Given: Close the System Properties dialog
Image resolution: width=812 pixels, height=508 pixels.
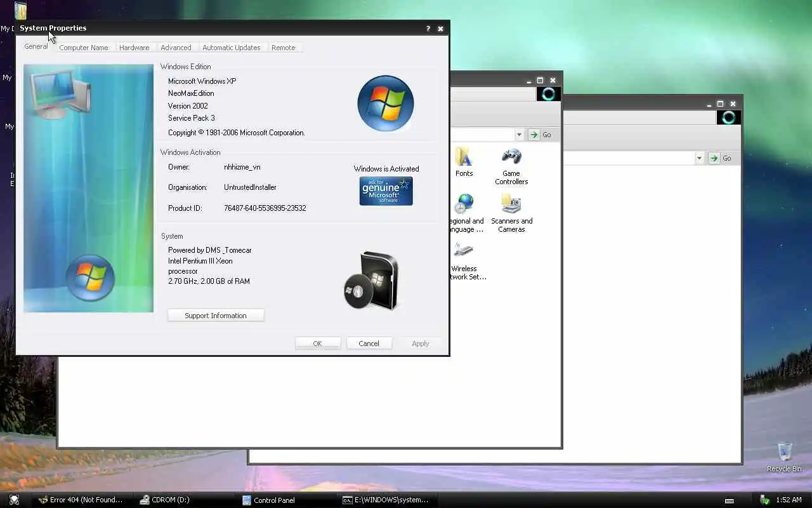Looking at the screenshot, I should (440, 29).
